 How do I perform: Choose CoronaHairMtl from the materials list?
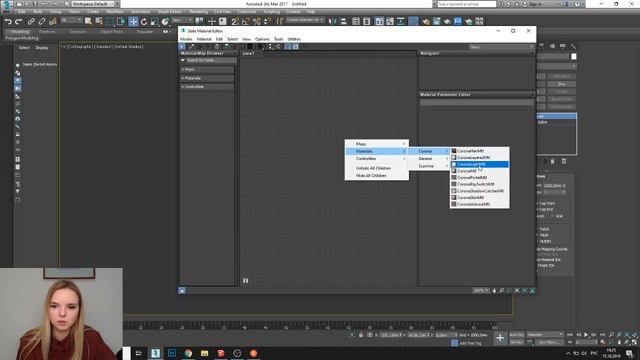coord(480,151)
